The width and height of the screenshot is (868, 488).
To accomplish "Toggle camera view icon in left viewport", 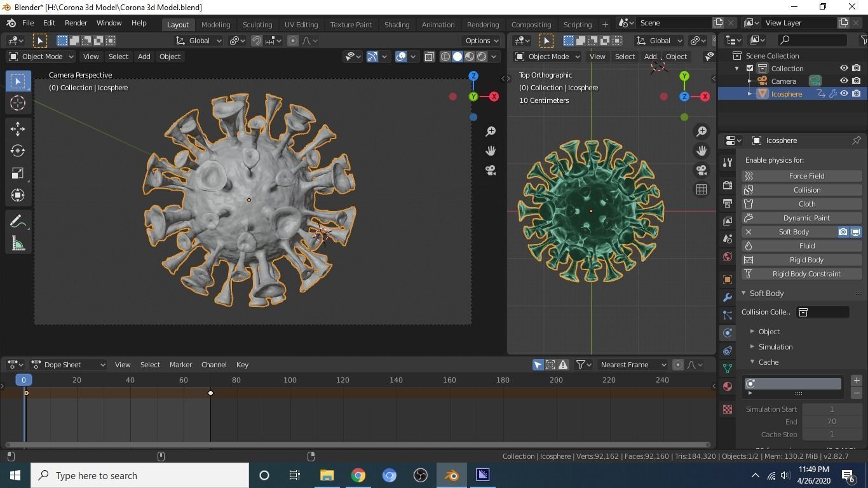I will point(491,170).
